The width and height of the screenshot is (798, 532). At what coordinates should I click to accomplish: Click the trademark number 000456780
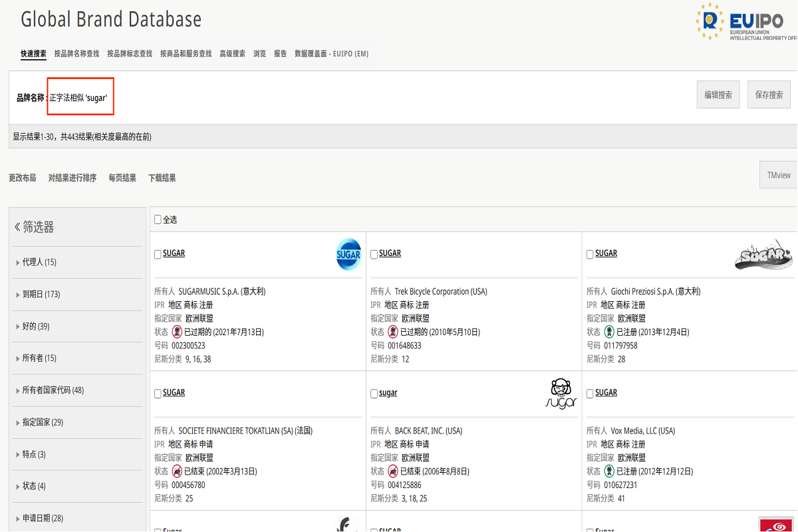pyautogui.click(x=188, y=485)
